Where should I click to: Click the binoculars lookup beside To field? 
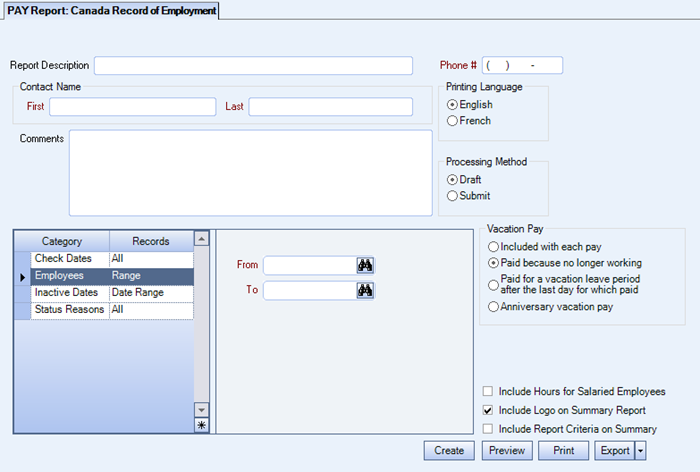tap(365, 290)
